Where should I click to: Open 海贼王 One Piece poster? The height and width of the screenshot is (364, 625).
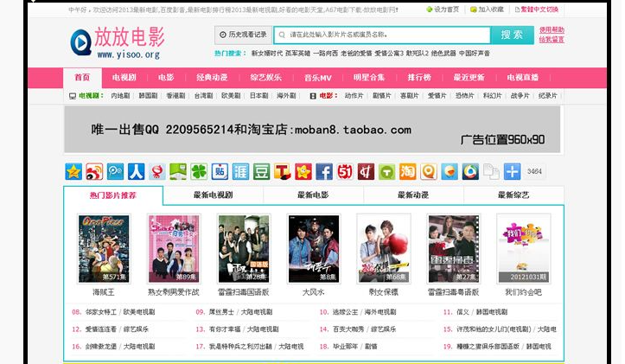click(104, 249)
